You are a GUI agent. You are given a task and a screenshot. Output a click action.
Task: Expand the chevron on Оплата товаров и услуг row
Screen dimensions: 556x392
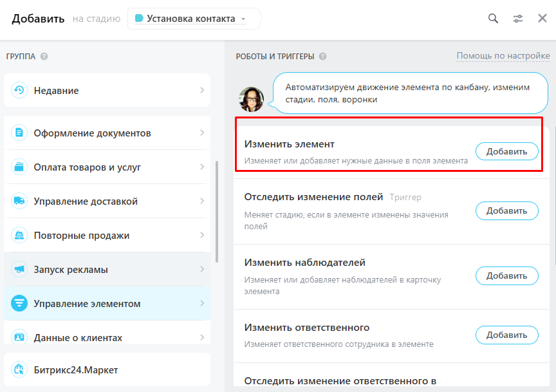pyautogui.click(x=202, y=167)
